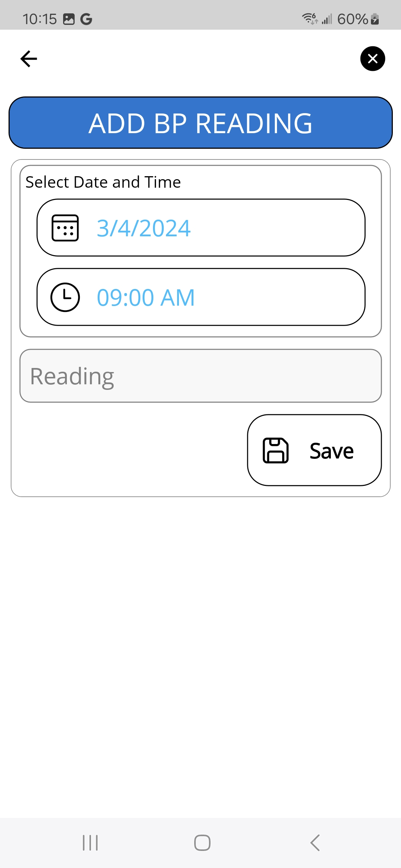Screen dimensions: 401x868
Task: Tap the image notification icon in status bar
Action: [69, 19]
